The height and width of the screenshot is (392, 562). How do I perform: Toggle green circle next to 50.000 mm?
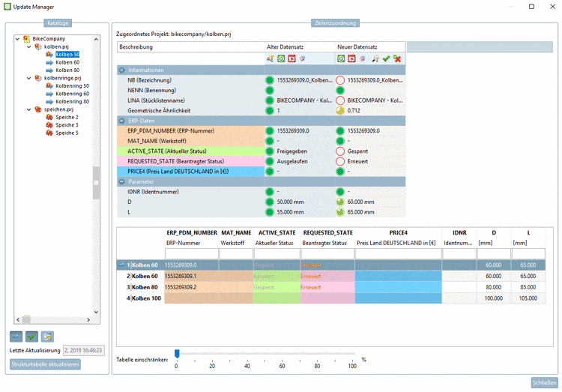pos(270,202)
